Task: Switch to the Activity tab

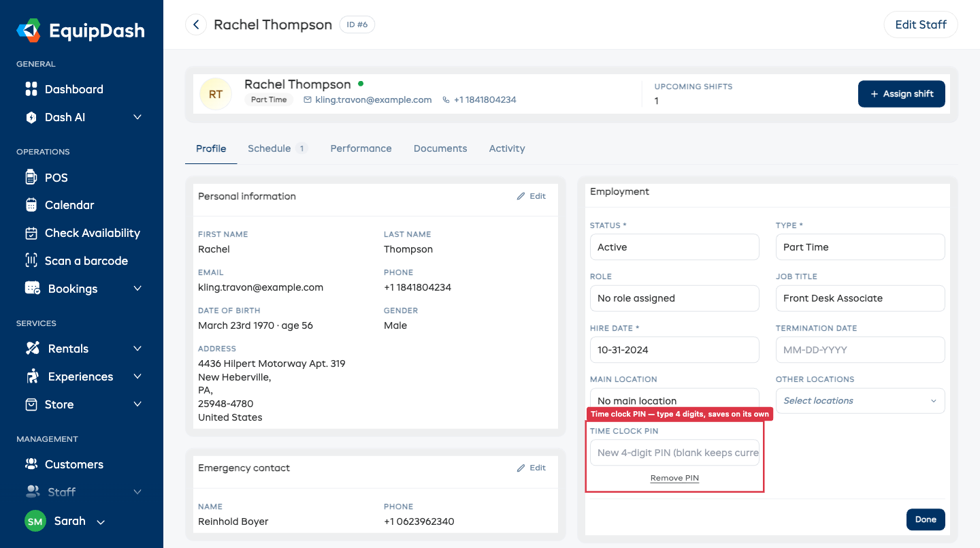Action: [x=507, y=148]
